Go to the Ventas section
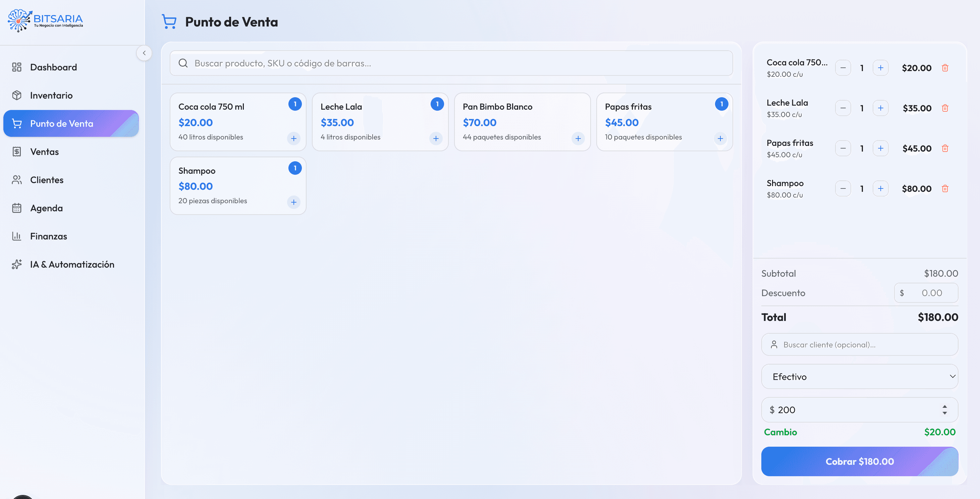 point(44,152)
